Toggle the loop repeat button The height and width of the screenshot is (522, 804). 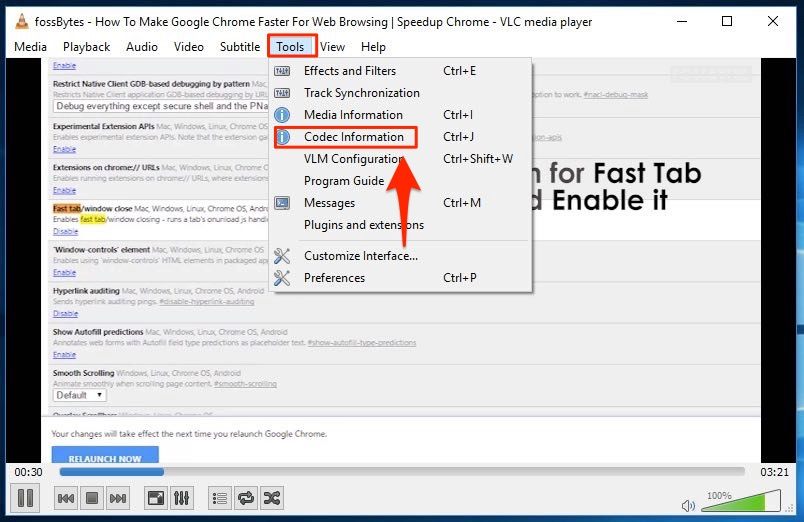point(246,497)
